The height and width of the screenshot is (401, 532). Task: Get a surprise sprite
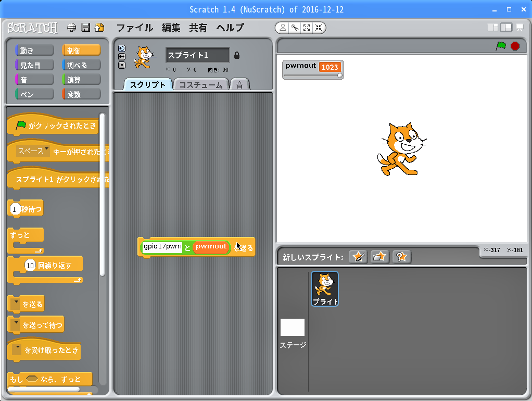pyautogui.click(x=402, y=257)
